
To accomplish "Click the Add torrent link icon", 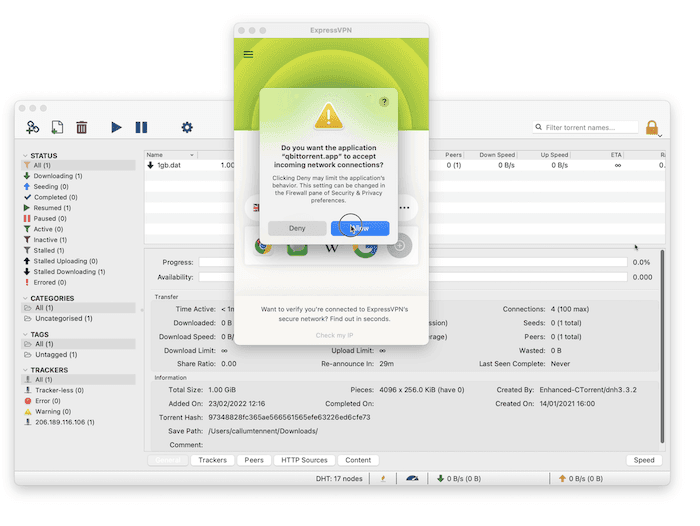I will point(33,127).
